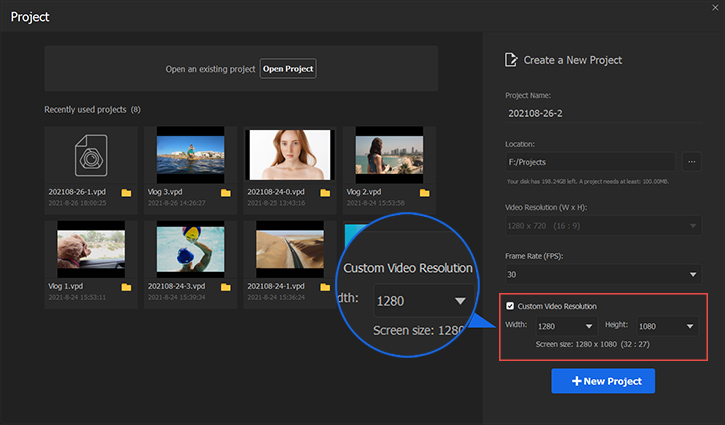This screenshot has height=425, width=725.
Task: Click the Create a New Project edit icon
Action: coord(512,60)
